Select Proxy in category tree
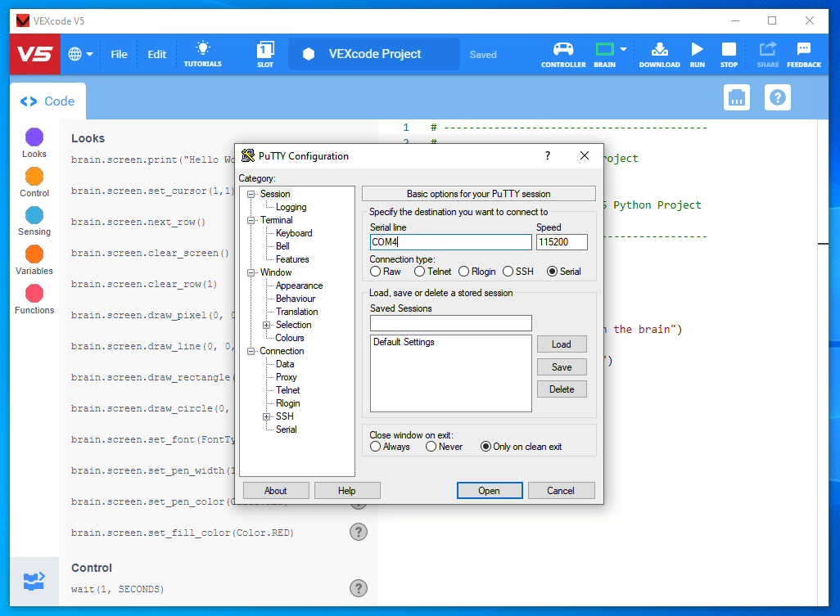The width and height of the screenshot is (840, 616). point(286,377)
